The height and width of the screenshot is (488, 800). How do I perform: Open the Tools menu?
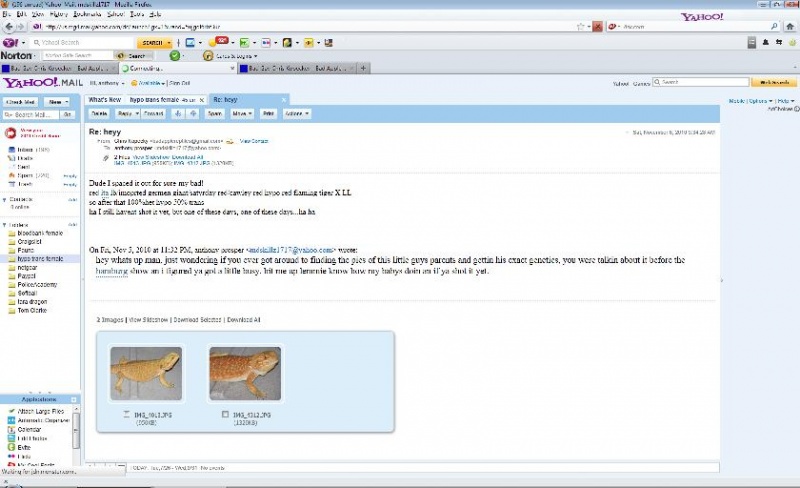point(137,14)
